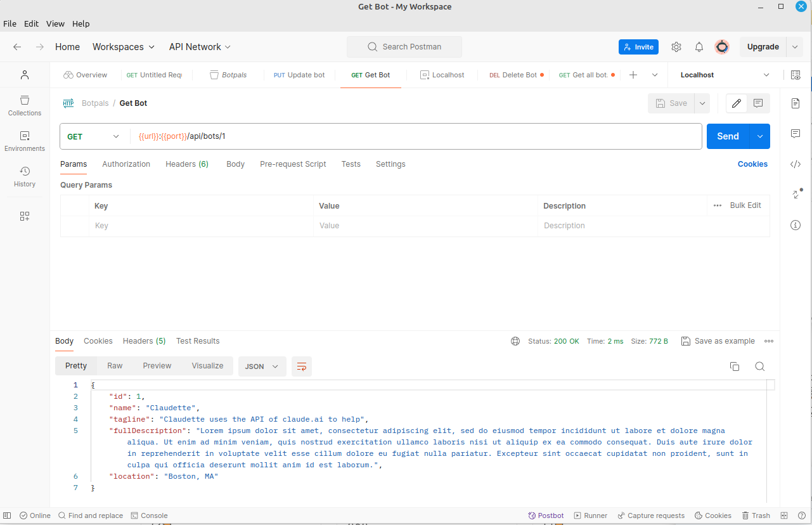
Task: Toggle the response line wrap icon
Action: (302, 366)
